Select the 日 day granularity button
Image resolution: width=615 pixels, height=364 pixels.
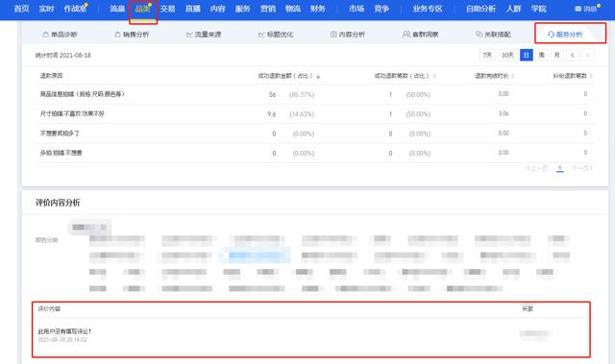click(x=527, y=56)
